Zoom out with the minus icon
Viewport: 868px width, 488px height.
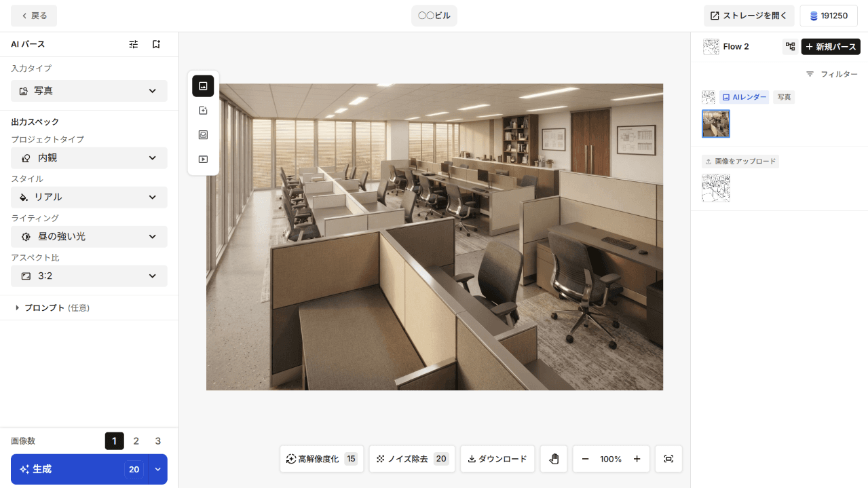pos(585,459)
